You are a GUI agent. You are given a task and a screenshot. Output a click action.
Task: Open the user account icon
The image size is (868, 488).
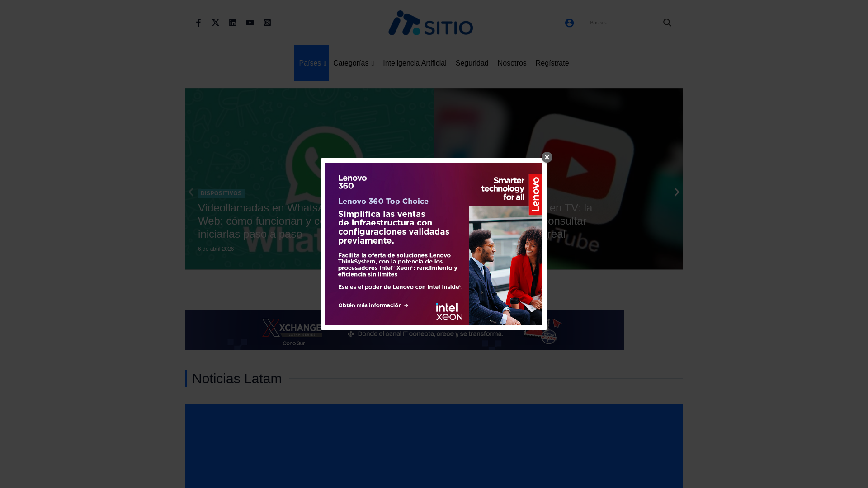tap(569, 23)
